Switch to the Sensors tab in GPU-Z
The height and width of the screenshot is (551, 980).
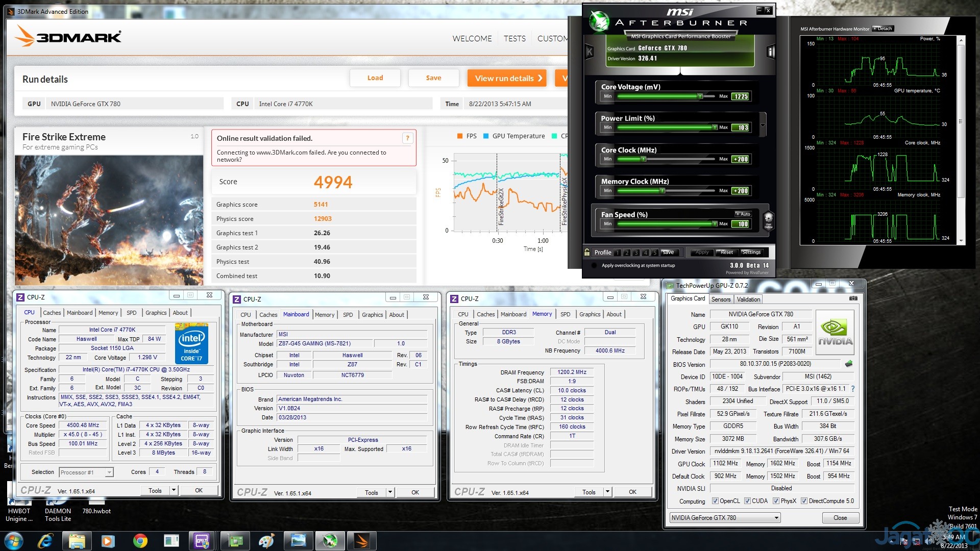pyautogui.click(x=721, y=299)
